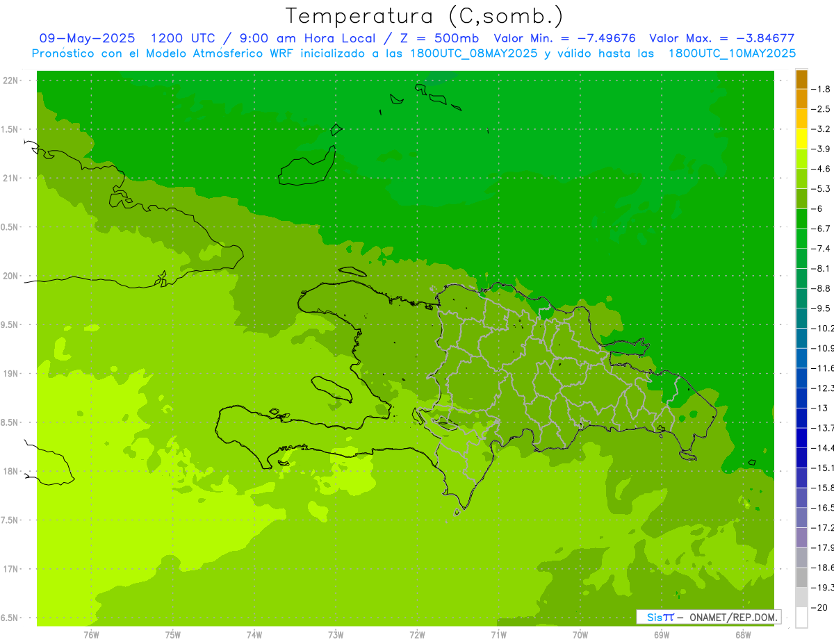Click the -20 color bar label
The image size is (834, 644).
(819, 607)
